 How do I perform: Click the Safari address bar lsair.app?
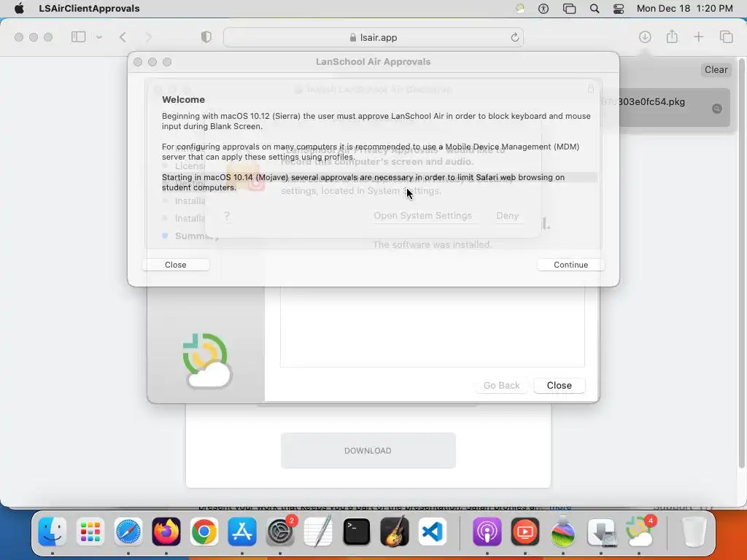(373, 37)
